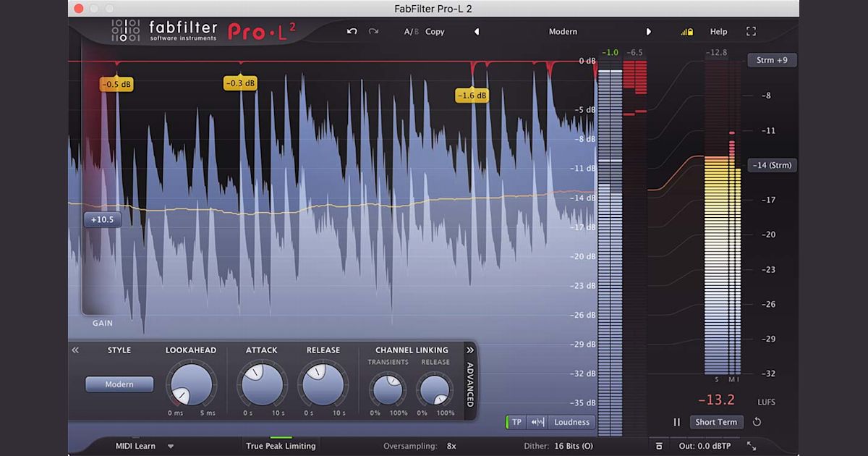
Task: Click the Redo arrow icon
Action: 374,31
